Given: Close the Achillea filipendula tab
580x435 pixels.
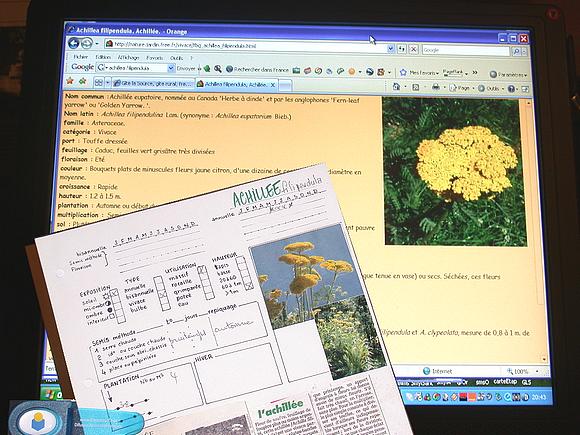Looking at the screenshot, I should coord(273,85).
